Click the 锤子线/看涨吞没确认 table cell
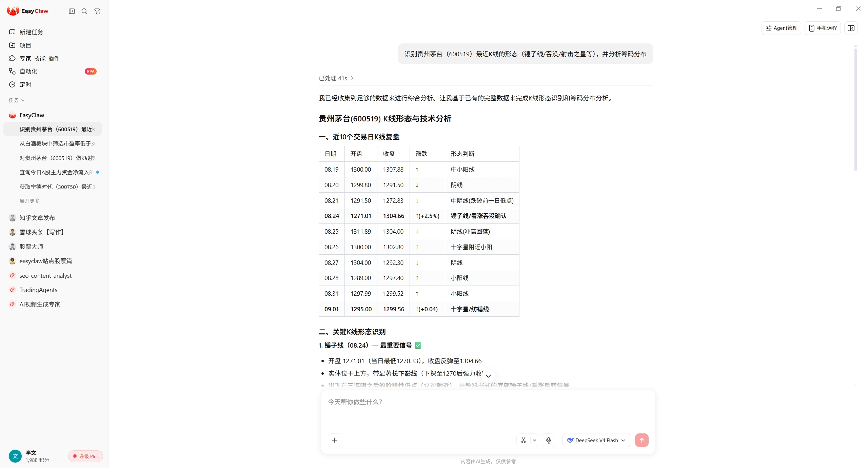Screen dimensions: 868x468 click(x=482, y=216)
